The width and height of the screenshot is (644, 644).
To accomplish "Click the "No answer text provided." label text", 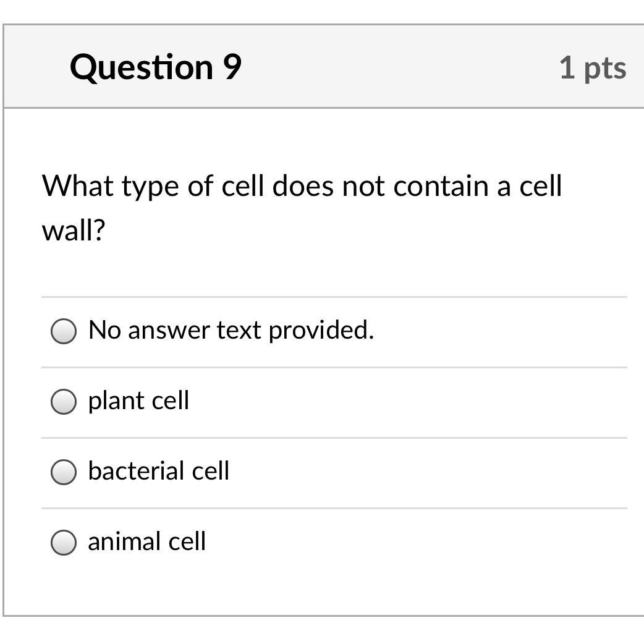I will pyautogui.click(x=231, y=330).
